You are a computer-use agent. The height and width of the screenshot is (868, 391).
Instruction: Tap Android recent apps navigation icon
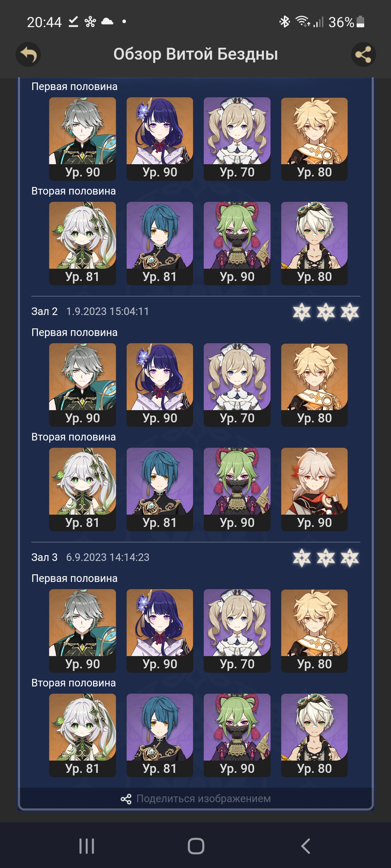point(87,846)
